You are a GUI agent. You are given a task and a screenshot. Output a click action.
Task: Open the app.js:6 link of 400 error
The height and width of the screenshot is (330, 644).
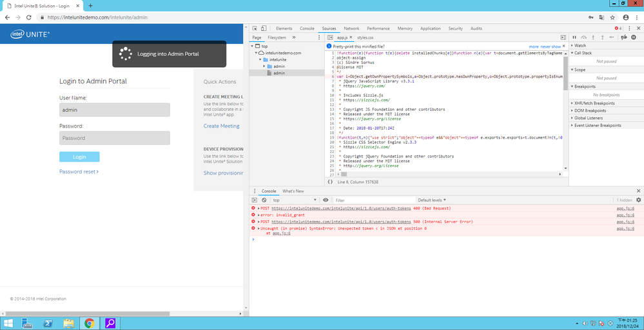[625, 209]
